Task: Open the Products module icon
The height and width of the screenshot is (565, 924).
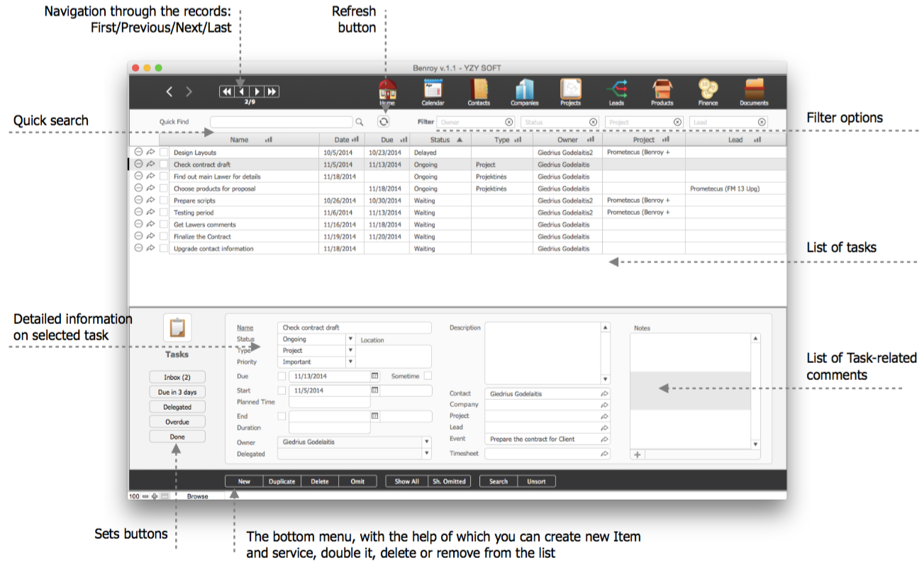Action: click(x=662, y=89)
